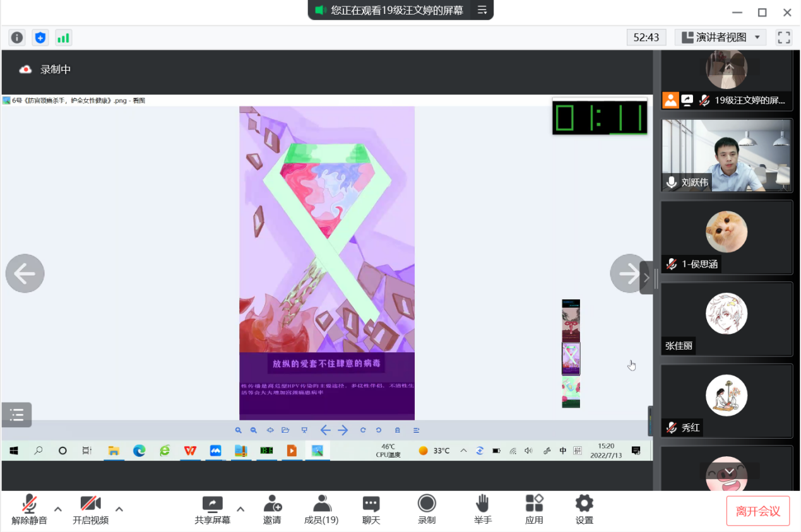Unmute the microphone

click(29, 509)
